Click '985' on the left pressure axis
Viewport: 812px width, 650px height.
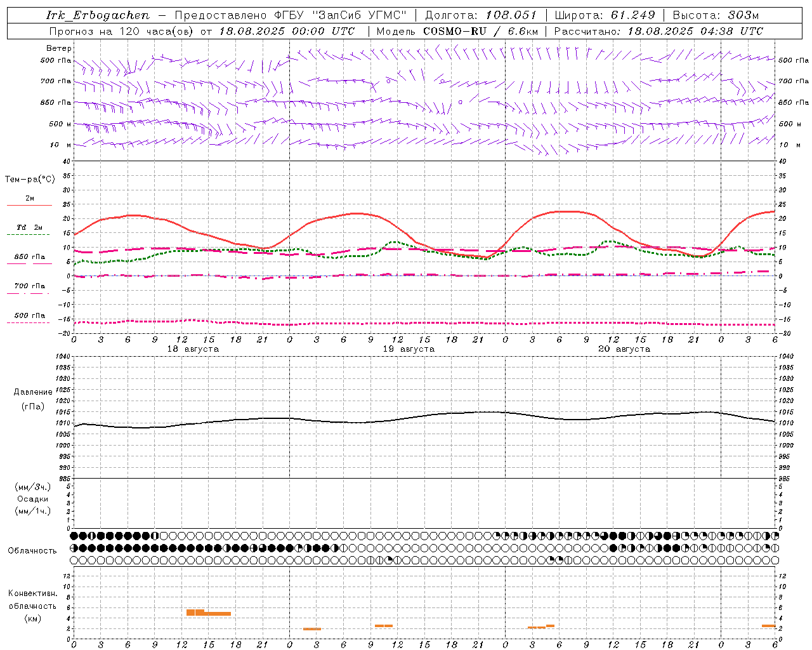point(63,479)
